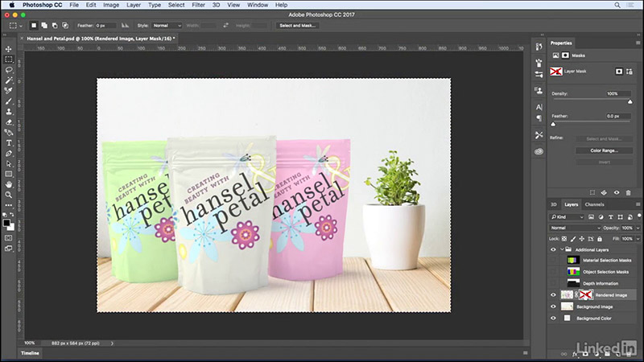The width and height of the screenshot is (644, 362).
Task: Hide the Rendered Image layer
Action: [553, 295]
